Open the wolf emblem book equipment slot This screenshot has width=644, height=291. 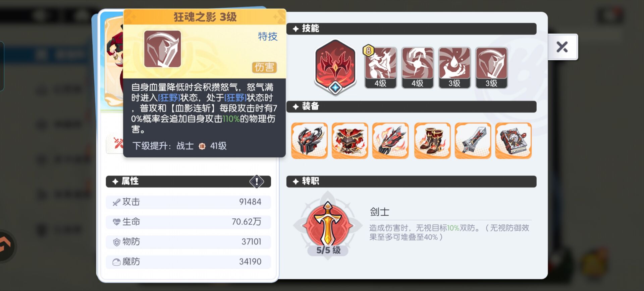(513, 140)
